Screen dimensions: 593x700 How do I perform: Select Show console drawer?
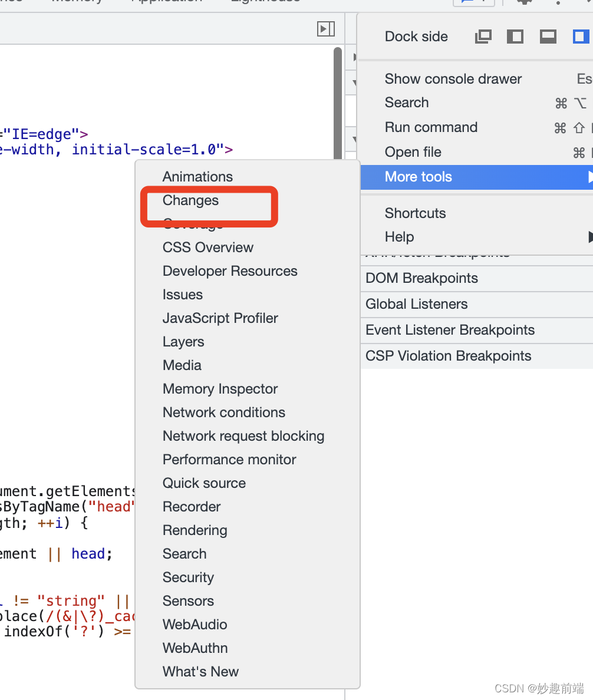[x=476, y=79]
